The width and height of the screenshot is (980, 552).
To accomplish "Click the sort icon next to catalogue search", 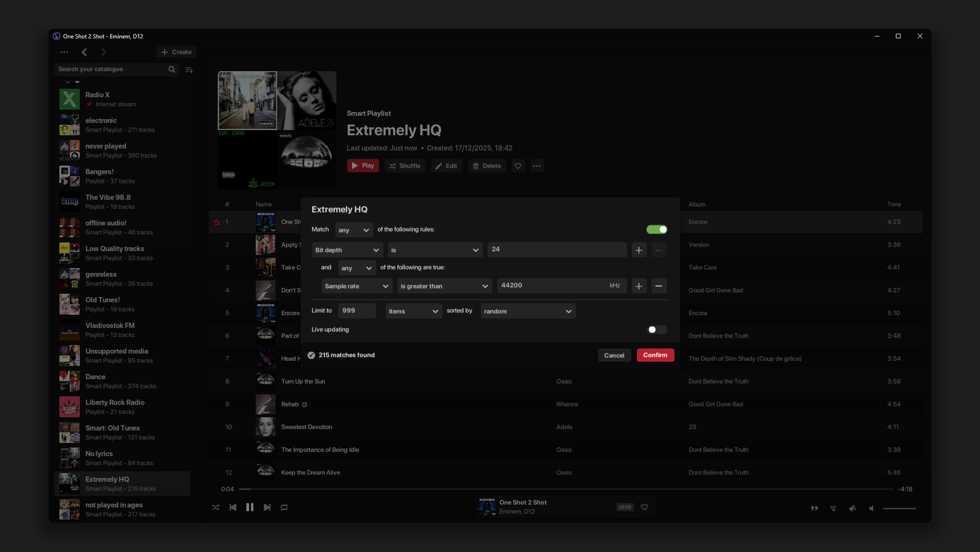I will click(189, 70).
